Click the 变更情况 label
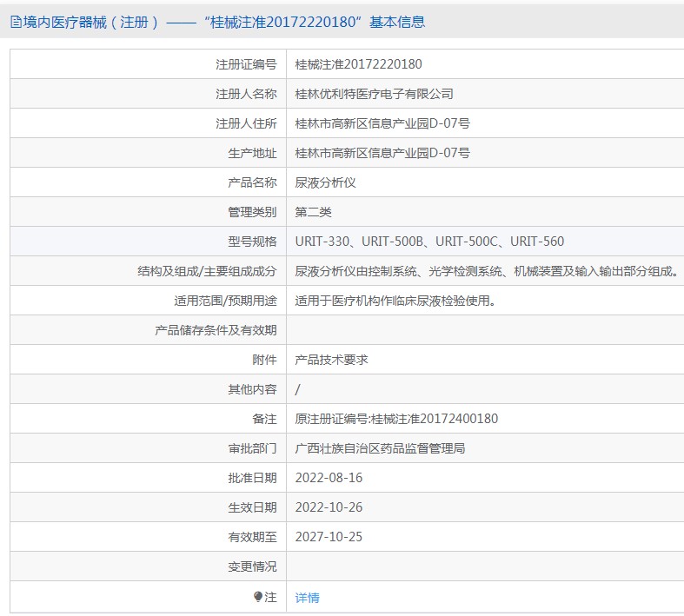 tap(252, 566)
